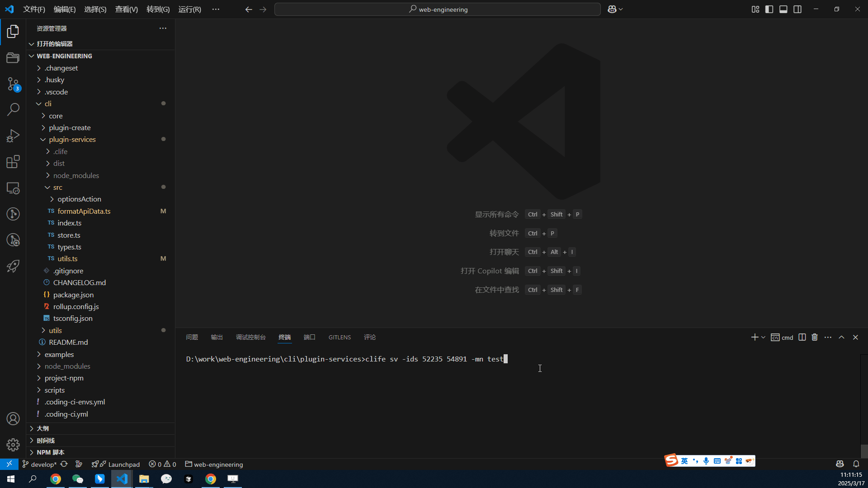This screenshot has width=868, height=488.
Task: Open the Search view icon
Action: pyautogui.click(x=13, y=109)
